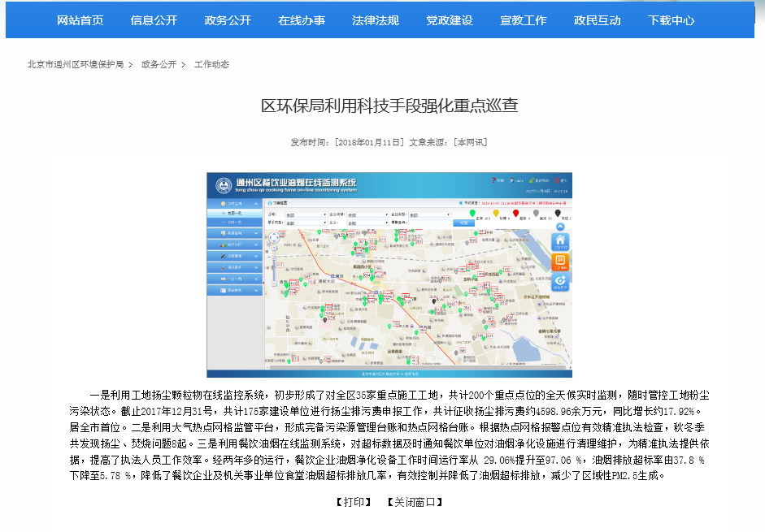Open 统计分析 via its bar-chart sidebar icon
This screenshot has width=765, height=532.
[223, 243]
